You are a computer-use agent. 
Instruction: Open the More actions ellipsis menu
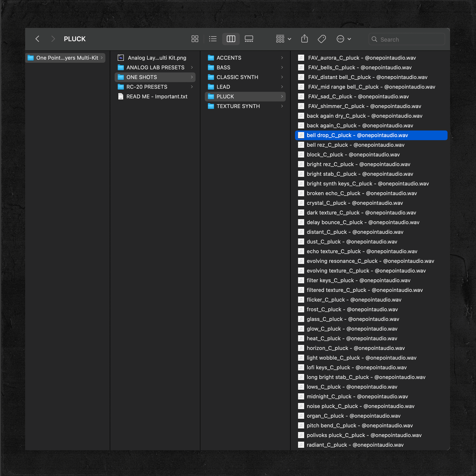(x=343, y=39)
